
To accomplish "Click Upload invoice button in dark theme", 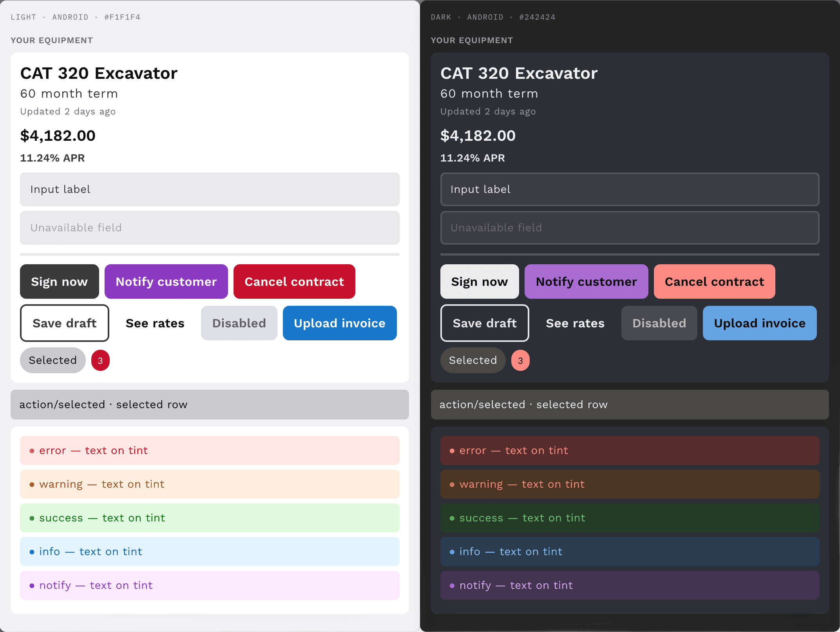I will pyautogui.click(x=760, y=323).
